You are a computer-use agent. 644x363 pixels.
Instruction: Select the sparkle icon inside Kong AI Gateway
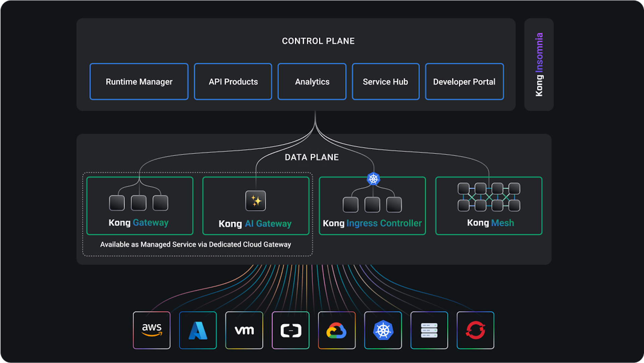pyautogui.click(x=256, y=200)
